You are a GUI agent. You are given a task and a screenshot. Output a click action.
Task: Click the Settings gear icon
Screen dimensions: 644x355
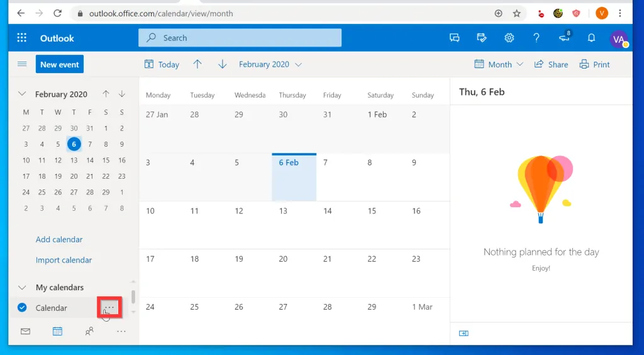(x=509, y=38)
